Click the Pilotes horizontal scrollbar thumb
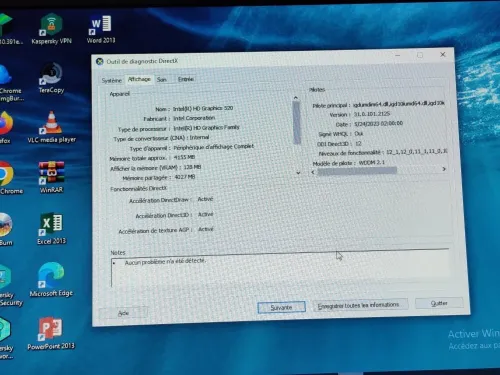The image size is (500, 375). (357, 171)
